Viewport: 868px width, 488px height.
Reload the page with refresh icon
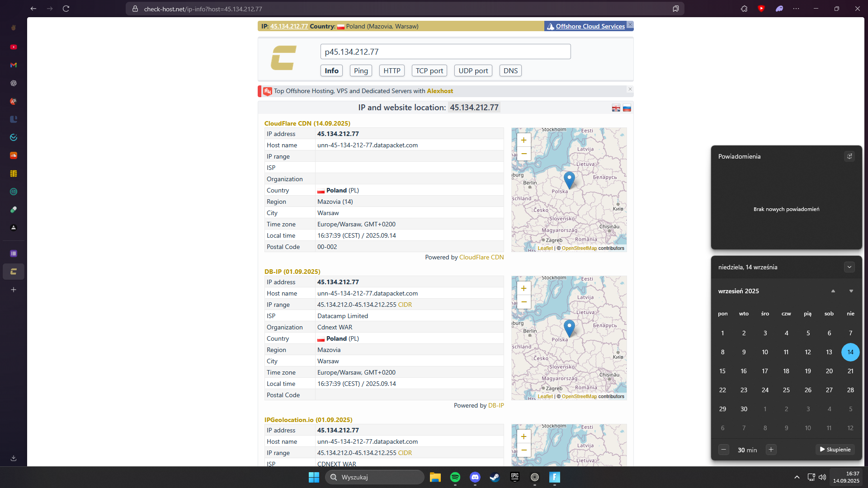pyautogui.click(x=66, y=9)
